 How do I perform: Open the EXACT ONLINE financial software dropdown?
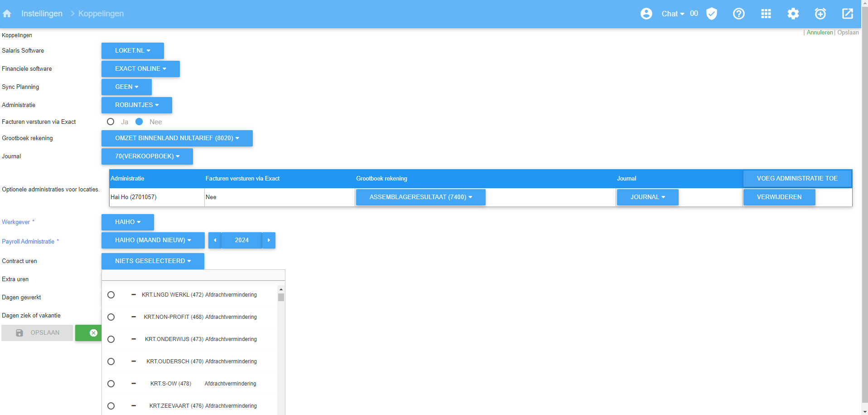pyautogui.click(x=140, y=69)
